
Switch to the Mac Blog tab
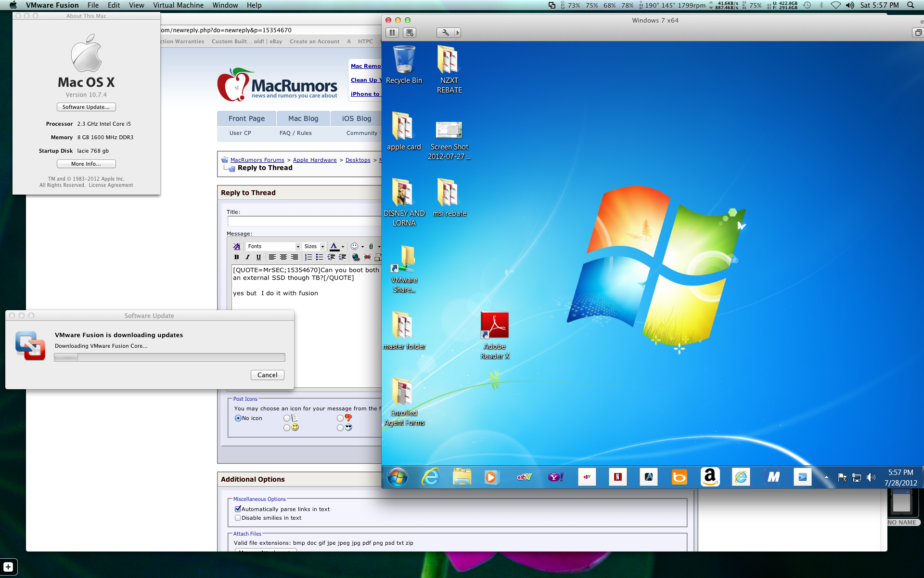[x=303, y=118]
